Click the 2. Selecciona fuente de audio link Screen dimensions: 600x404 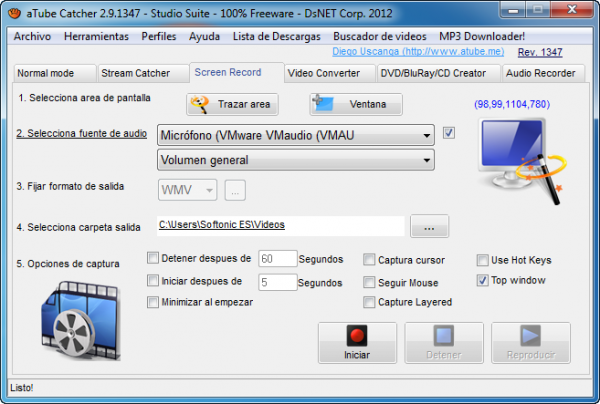[x=82, y=134]
